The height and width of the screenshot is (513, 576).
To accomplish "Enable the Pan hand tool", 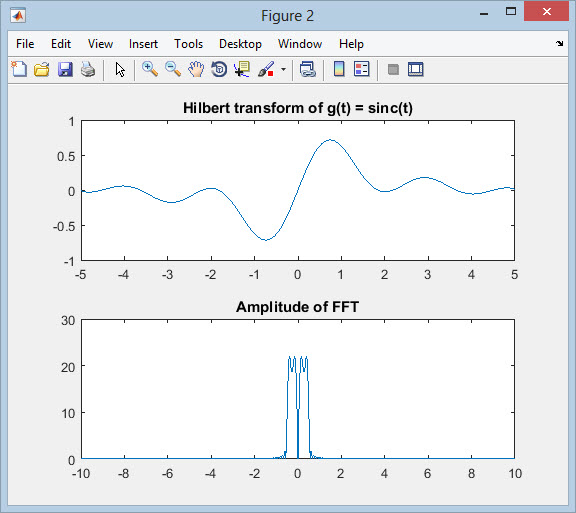I will [x=196, y=69].
